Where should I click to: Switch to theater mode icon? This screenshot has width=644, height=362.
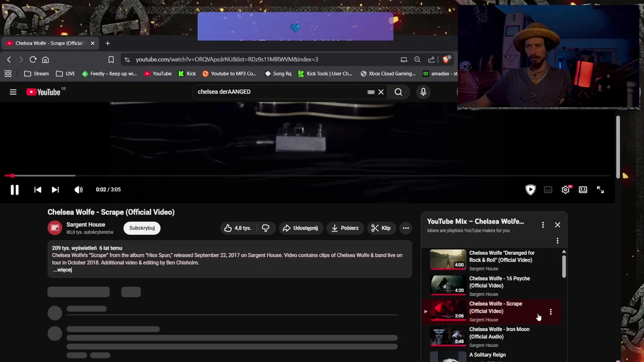[x=583, y=190]
